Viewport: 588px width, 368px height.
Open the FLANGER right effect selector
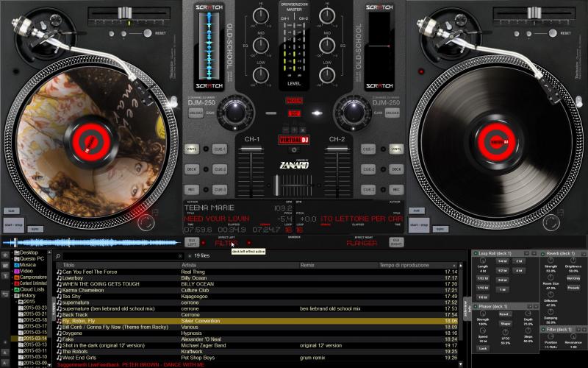[x=362, y=244]
